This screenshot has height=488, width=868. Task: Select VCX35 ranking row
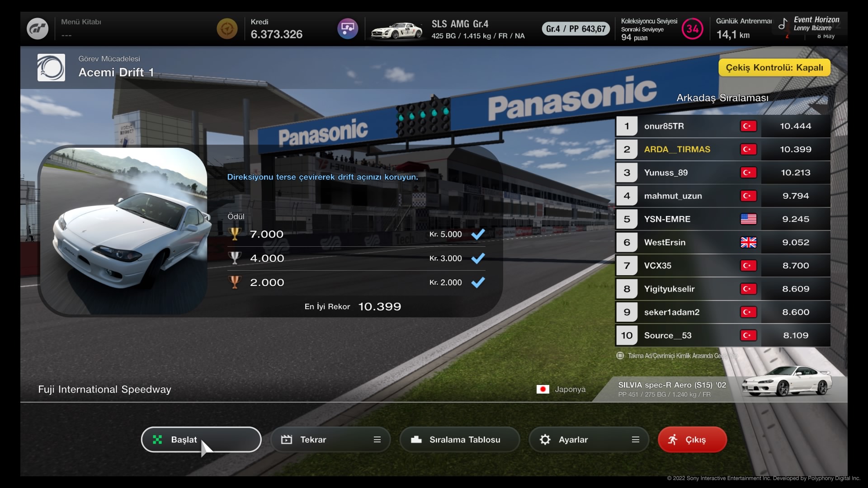tap(722, 266)
